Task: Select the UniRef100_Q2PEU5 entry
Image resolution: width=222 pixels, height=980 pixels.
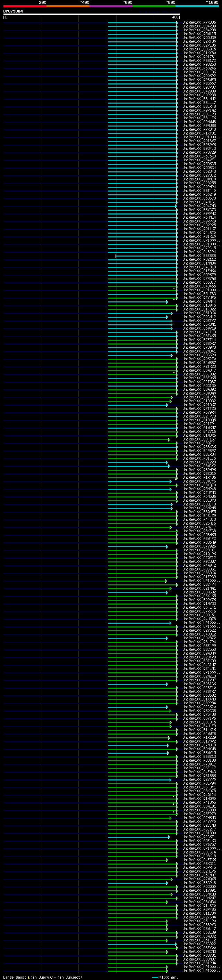Action: pos(199,45)
